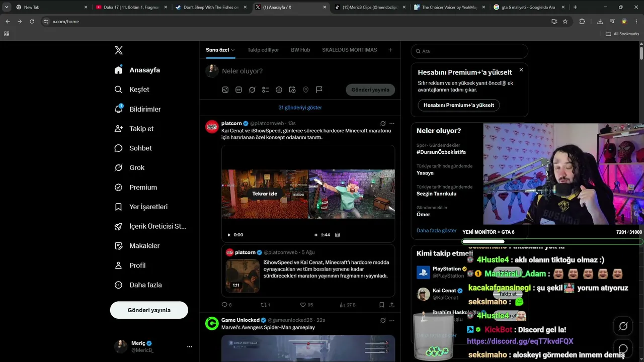Click the Ara search field
Screen dimensions: 644x362
click(469, 51)
